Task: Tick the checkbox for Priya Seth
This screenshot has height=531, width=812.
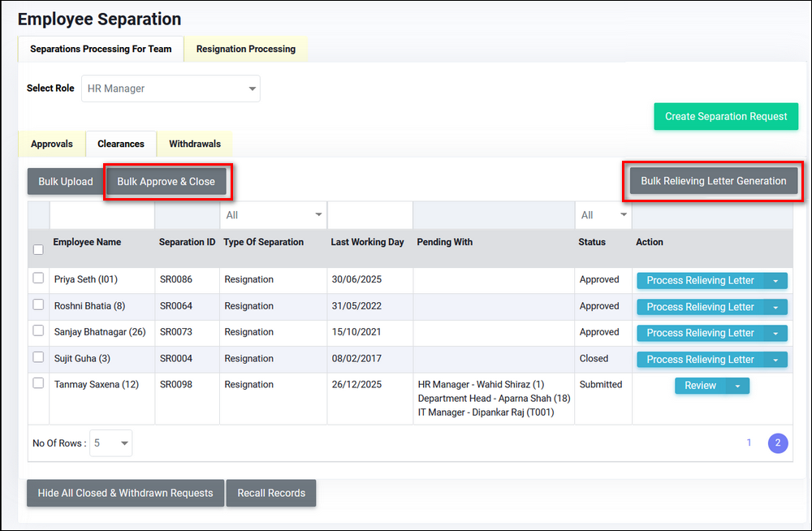Action: click(38, 278)
